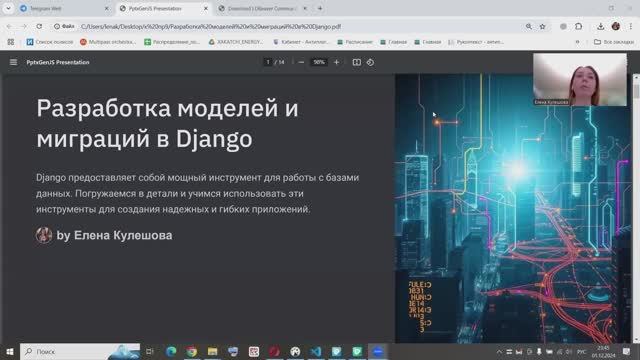Image resolution: width=640 pixels, height=360 pixels.
Task: Expand the hidden bookmarks chevron
Action: pos(577,42)
